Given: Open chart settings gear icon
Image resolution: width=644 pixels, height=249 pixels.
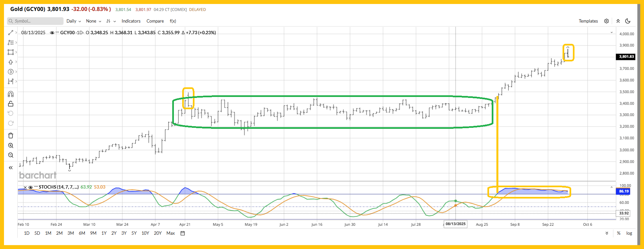Looking at the screenshot, I should pos(606,21).
